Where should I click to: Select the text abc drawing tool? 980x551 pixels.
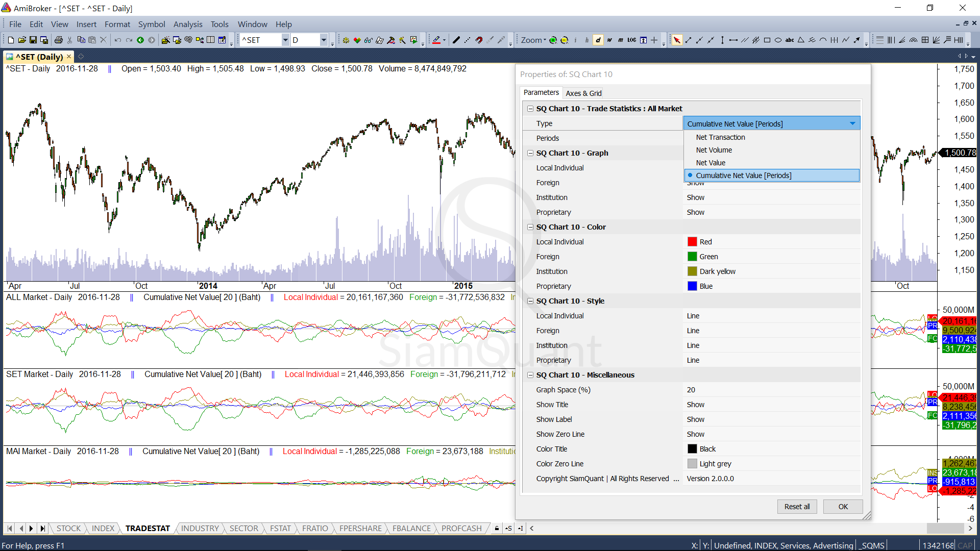pyautogui.click(x=790, y=40)
